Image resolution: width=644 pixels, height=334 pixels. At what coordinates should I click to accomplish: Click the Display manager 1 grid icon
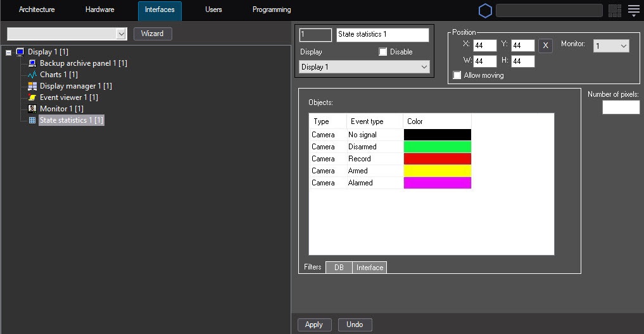(x=32, y=86)
